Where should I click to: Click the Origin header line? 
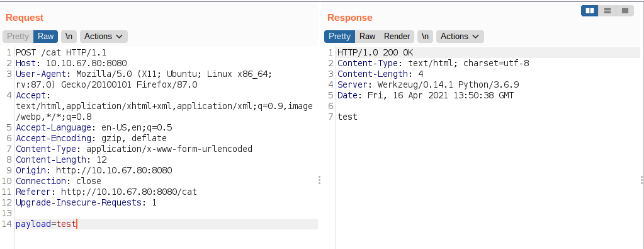[94, 170]
